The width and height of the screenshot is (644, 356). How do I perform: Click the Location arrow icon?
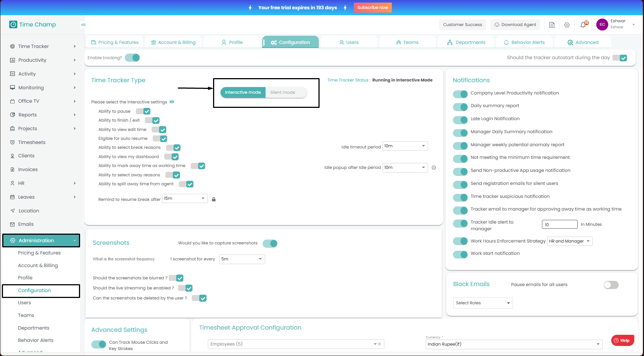[13, 211]
